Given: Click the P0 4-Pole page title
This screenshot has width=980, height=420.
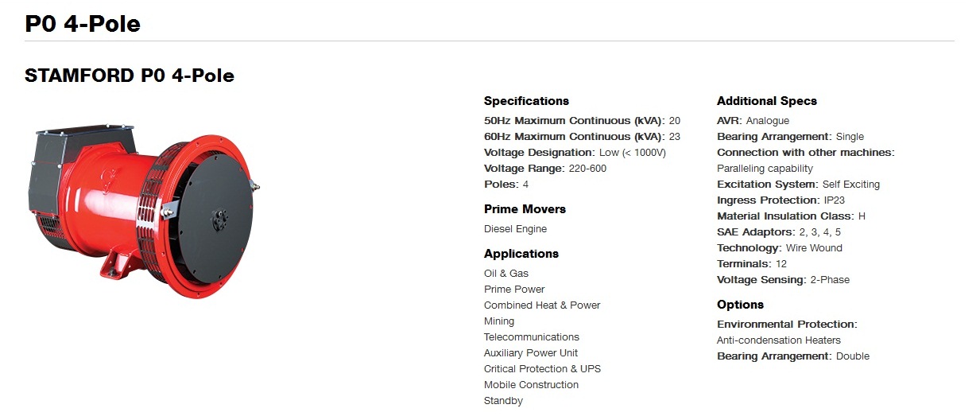Looking at the screenshot, I should [83, 24].
